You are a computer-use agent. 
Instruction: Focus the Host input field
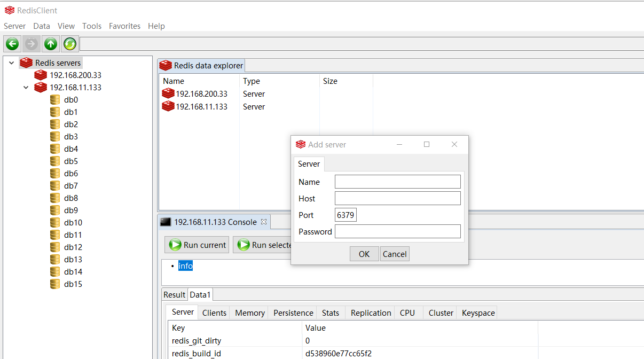coord(398,198)
